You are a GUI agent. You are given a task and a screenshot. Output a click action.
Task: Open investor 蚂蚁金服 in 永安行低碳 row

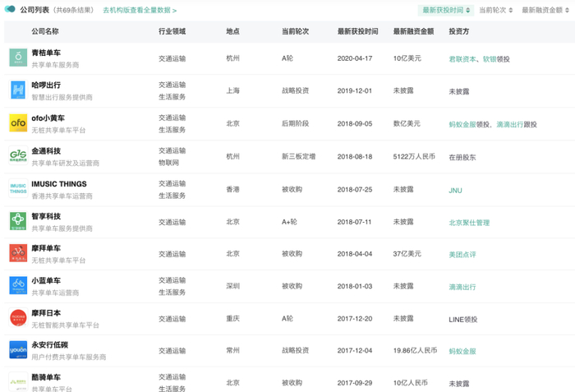pyautogui.click(x=462, y=351)
